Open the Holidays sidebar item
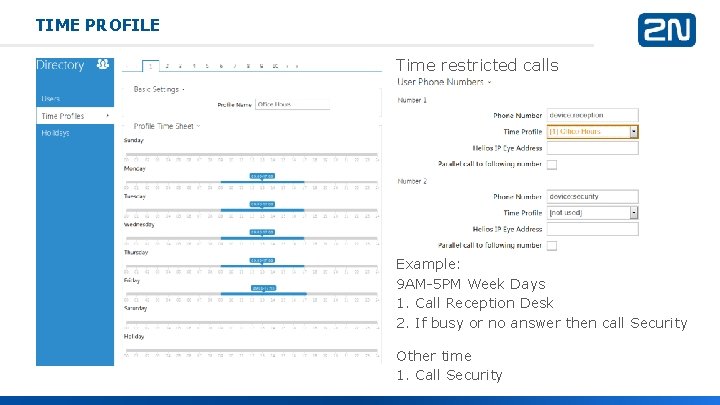The width and height of the screenshot is (720, 405). (x=55, y=133)
